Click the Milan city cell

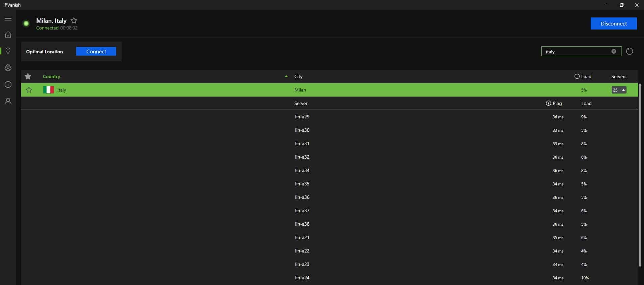pyautogui.click(x=300, y=90)
